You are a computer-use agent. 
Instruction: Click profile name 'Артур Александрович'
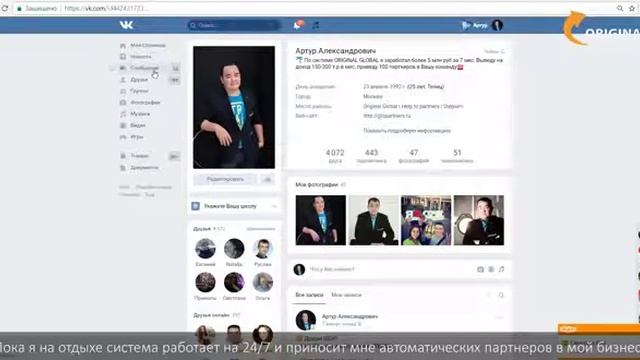(x=336, y=51)
